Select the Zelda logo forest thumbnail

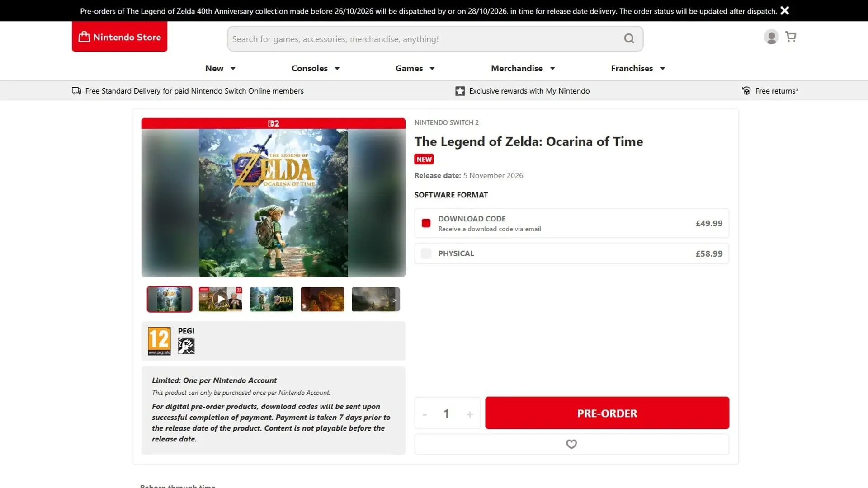pos(271,299)
